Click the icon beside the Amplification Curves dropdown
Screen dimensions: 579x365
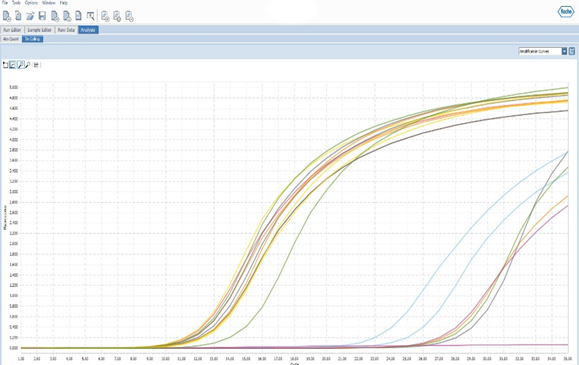(572, 51)
